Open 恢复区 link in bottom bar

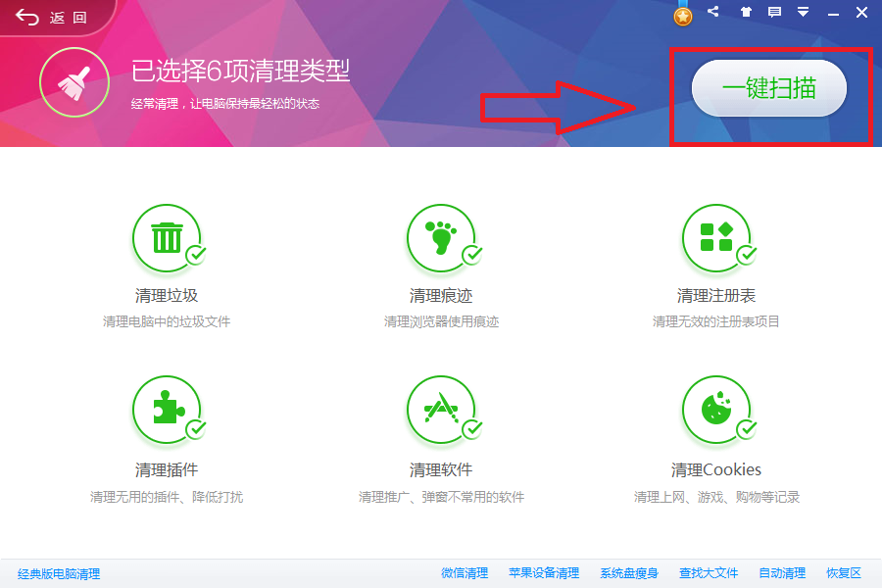843,573
